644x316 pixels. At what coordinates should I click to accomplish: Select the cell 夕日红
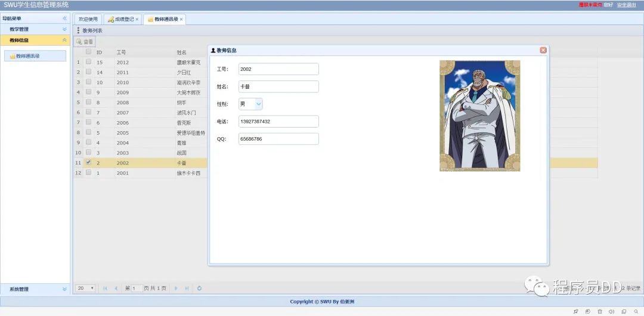click(x=184, y=72)
